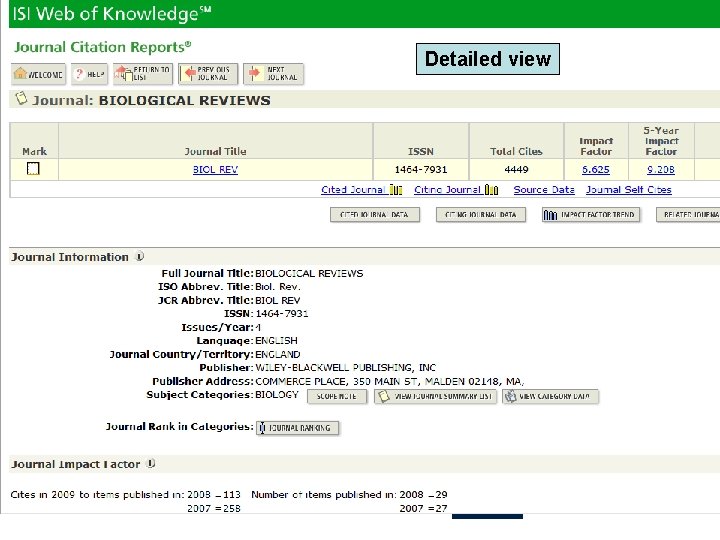Open the Scope Note button
Screen dimensions: 720x540
tap(337, 396)
